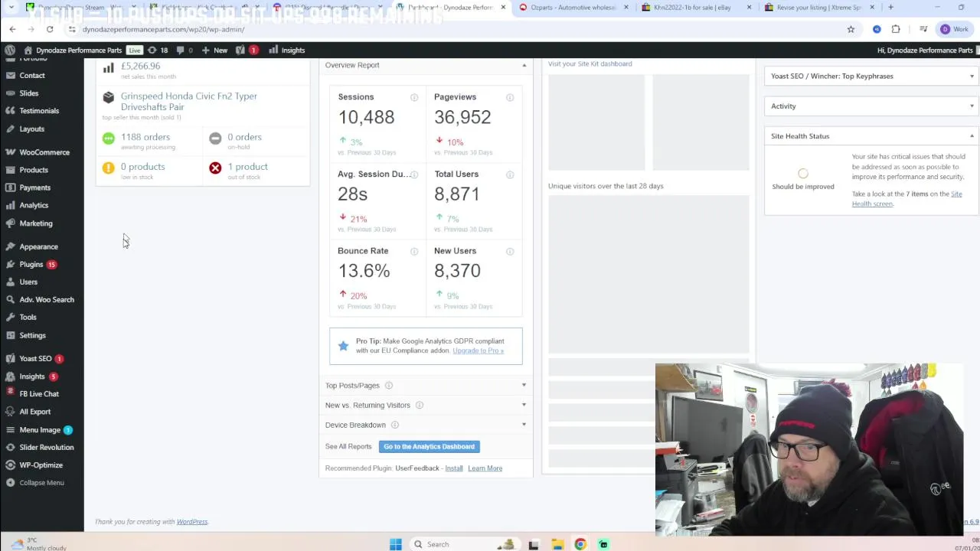
Task: Show info icon beside Device Breakdown
Action: 395,425
